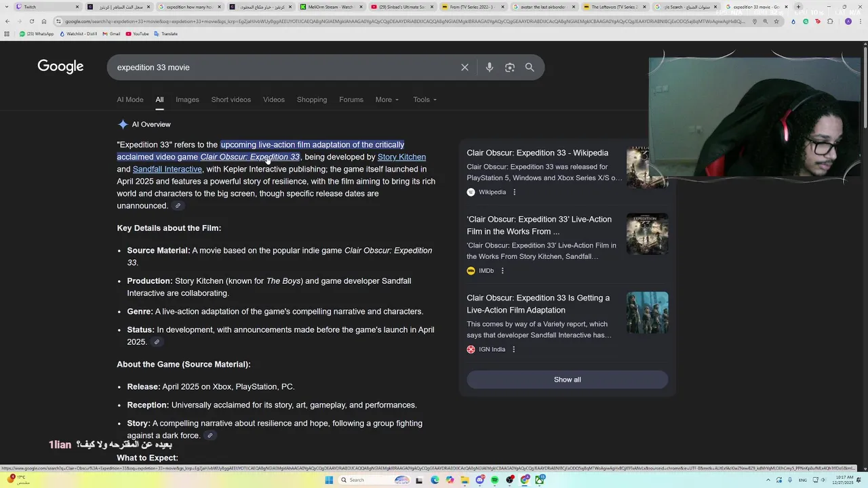The height and width of the screenshot is (488, 868).
Task: Open Copilot from the taskbar
Action: [450, 480]
